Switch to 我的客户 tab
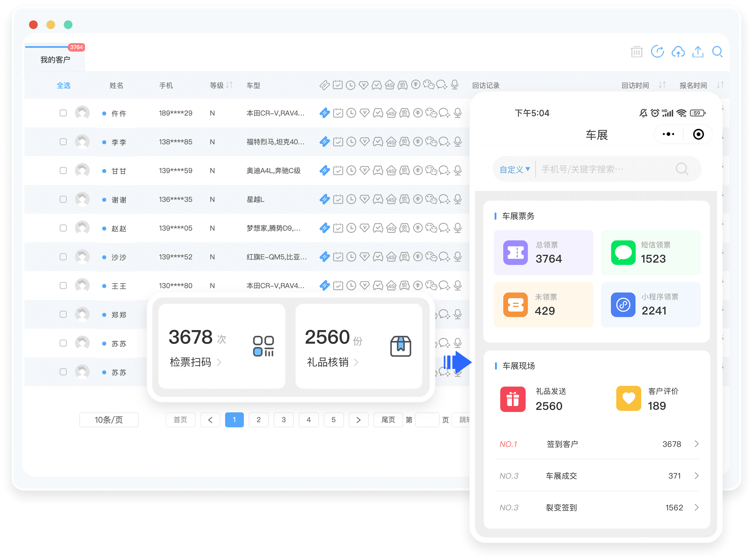The width and height of the screenshot is (753, 560). (55, 60)
